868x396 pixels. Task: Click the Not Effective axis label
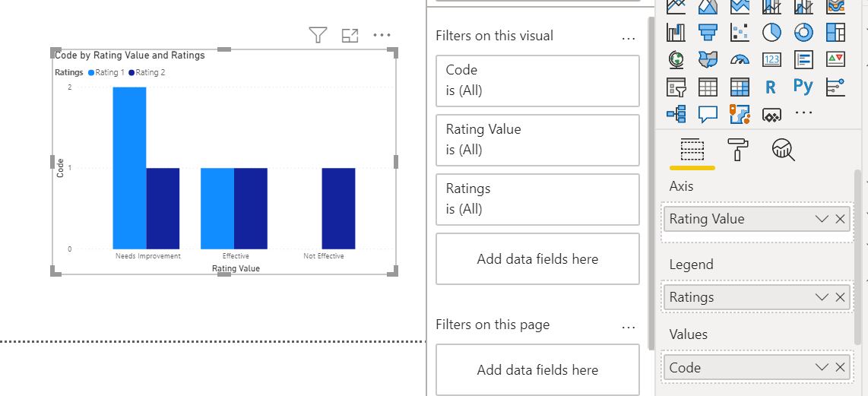(324, 256)
